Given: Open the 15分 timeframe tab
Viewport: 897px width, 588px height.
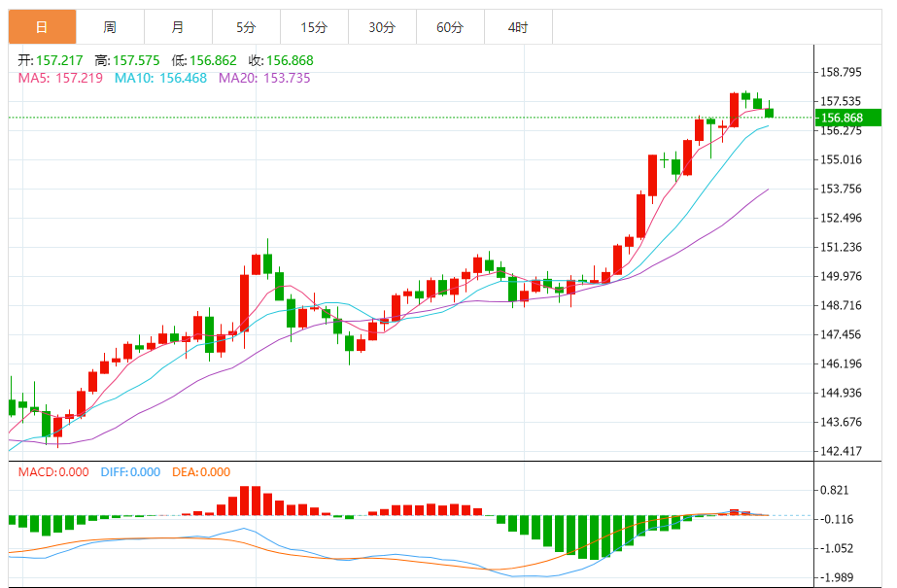Looking at the screenshot, I should [x=314, y=27].
